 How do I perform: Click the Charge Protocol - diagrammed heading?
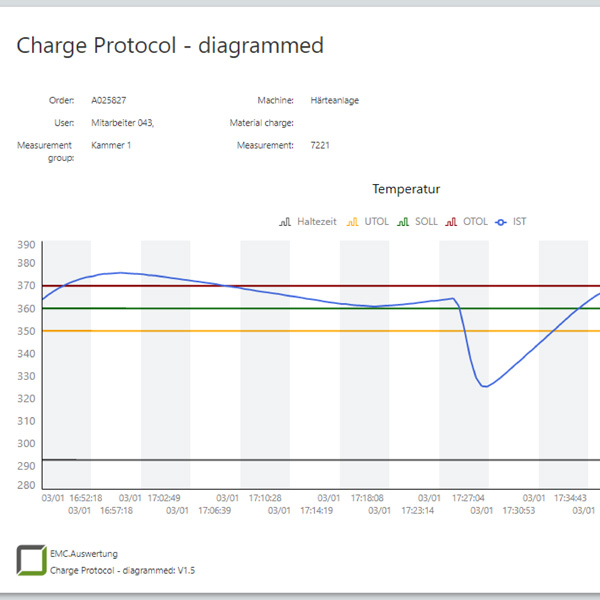(x=170, y=45)
